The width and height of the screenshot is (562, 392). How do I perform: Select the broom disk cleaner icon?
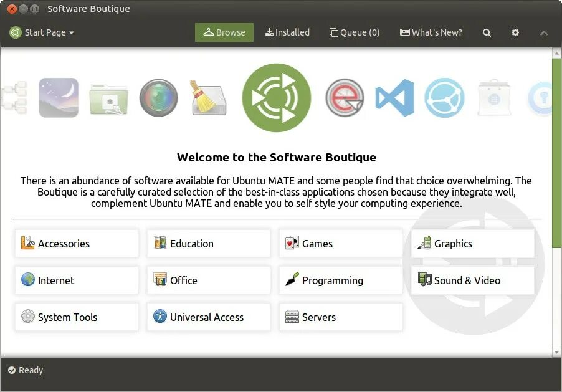point(208,98)
